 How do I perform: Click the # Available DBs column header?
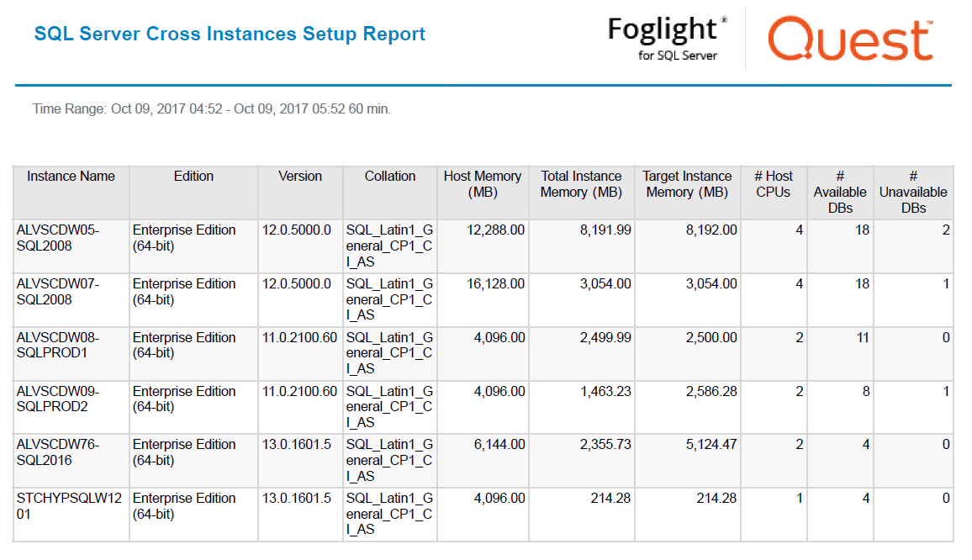839,192
